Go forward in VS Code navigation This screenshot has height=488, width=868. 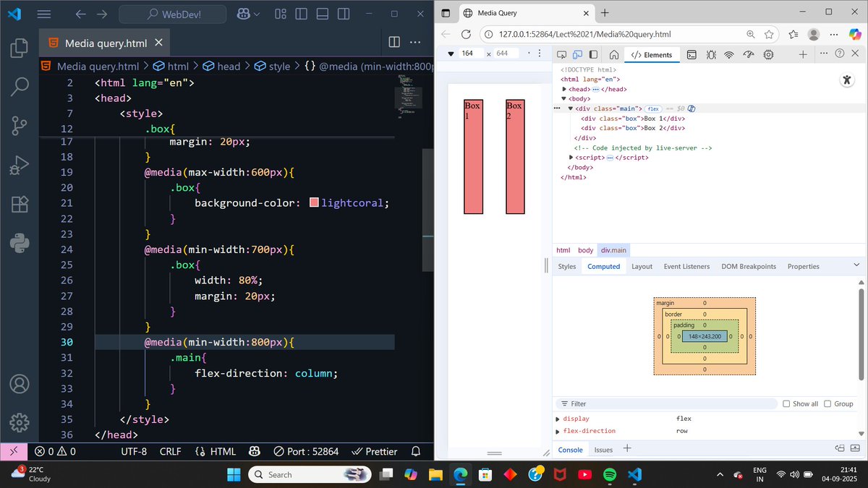102,14
